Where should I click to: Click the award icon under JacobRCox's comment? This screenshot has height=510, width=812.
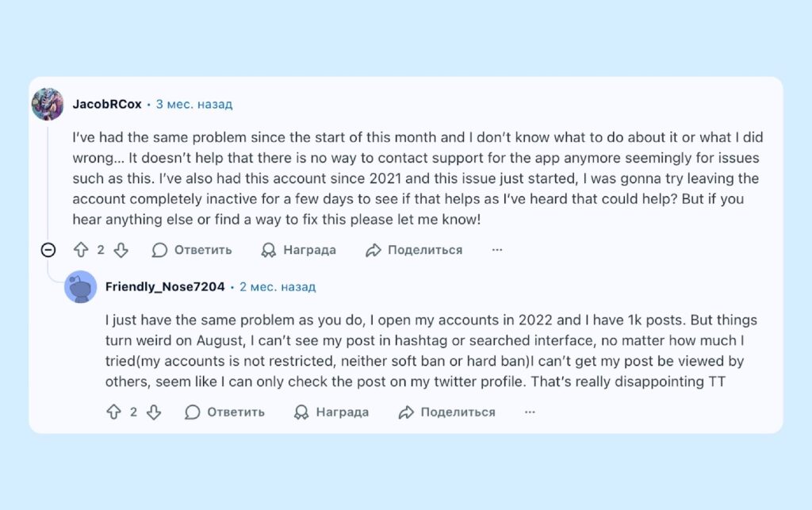click(269, 250)
